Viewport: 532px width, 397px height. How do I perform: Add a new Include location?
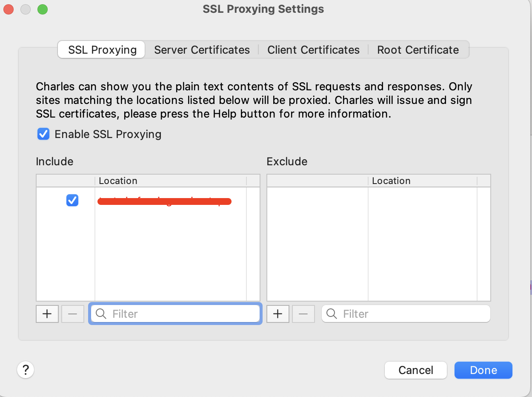click(x=47, y=314)
